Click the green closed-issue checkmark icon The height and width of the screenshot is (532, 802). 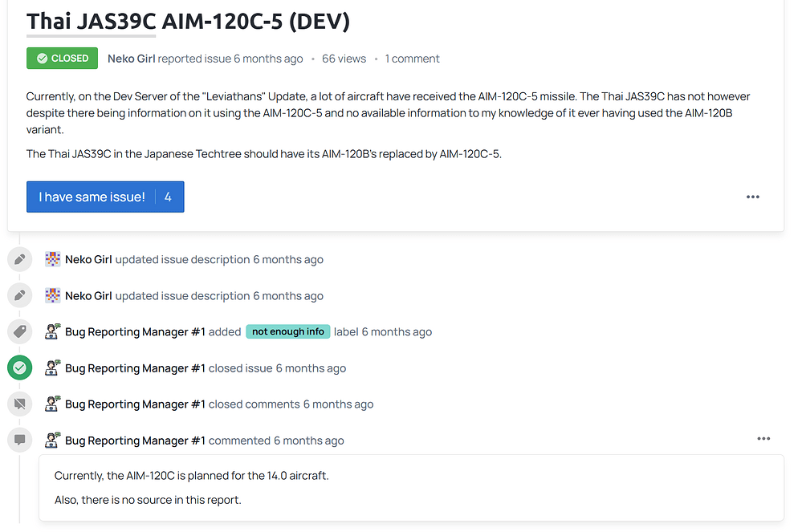20,368
